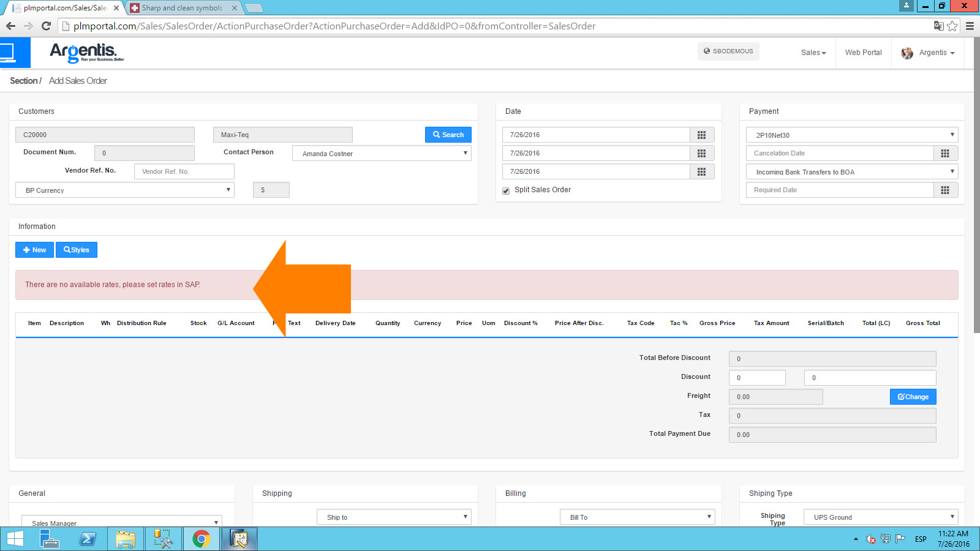Go to Web Portal
This screenshot has height=551, width=980.
coord(863,53)
